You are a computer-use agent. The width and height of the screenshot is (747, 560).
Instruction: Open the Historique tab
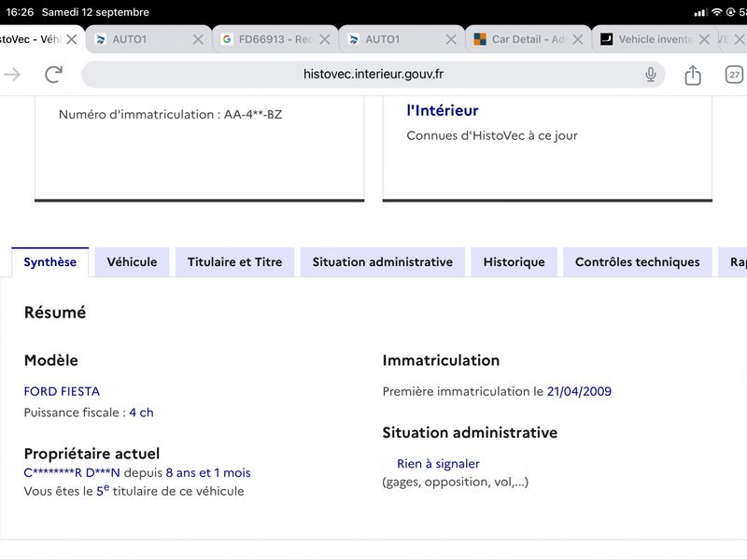point(514,262)
